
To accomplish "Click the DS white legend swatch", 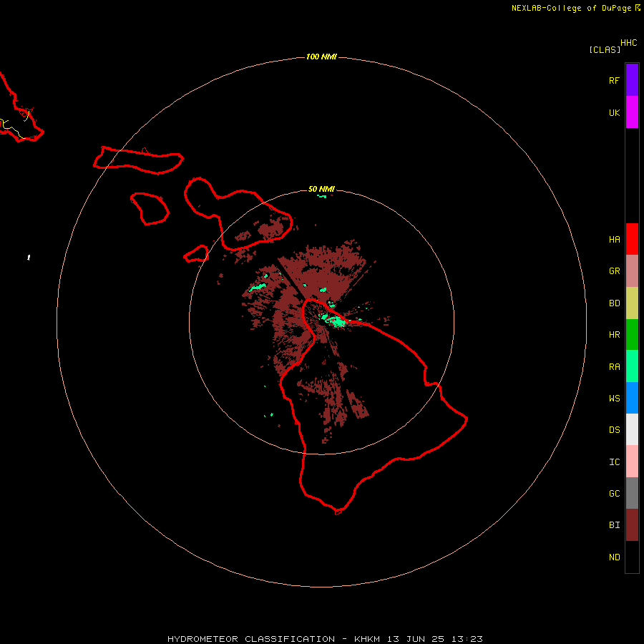I will pyautogui.click(x=632, y=429).
